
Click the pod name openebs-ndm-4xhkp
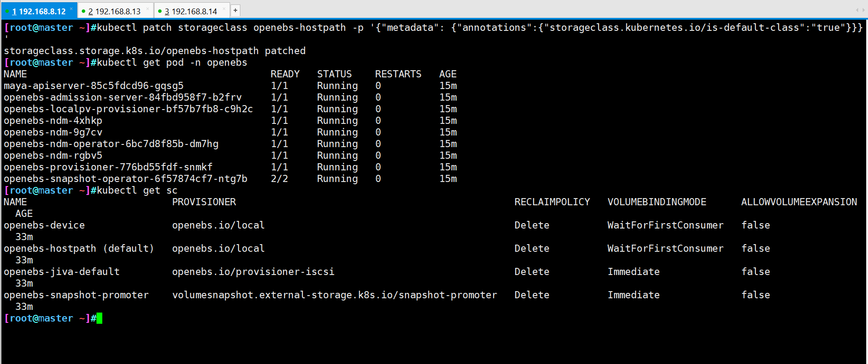coord(53,121)
